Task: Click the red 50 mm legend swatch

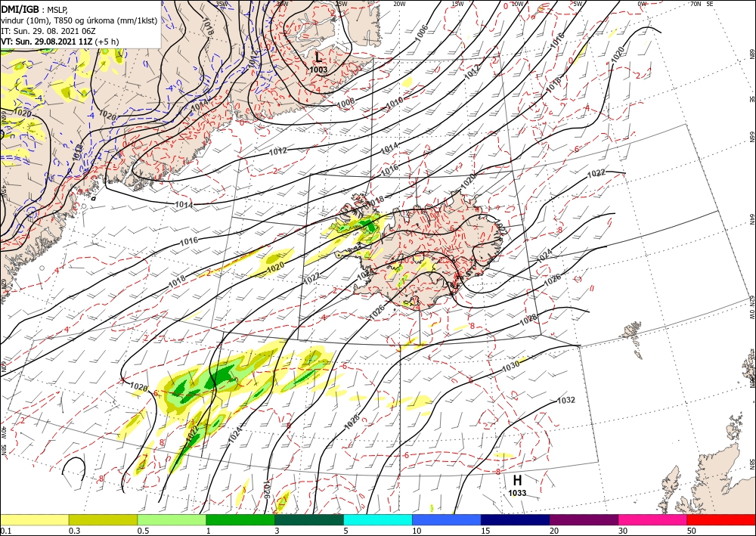Action: click(721, 520)
